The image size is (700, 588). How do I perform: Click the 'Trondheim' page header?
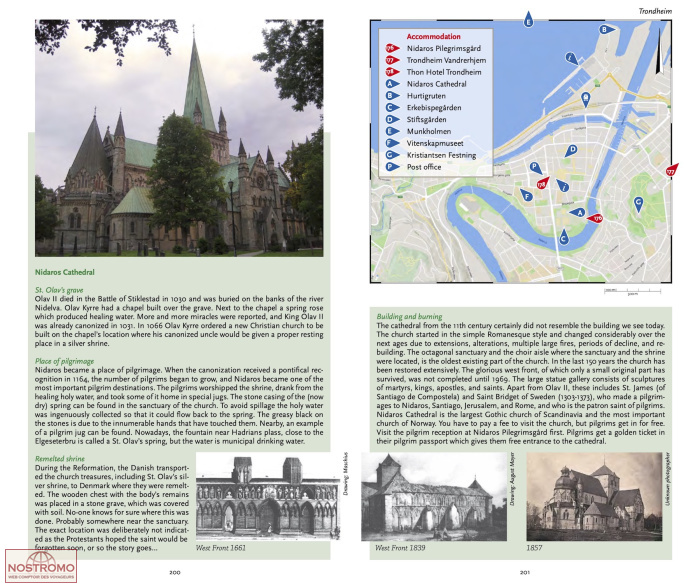(x=655, y=11)
